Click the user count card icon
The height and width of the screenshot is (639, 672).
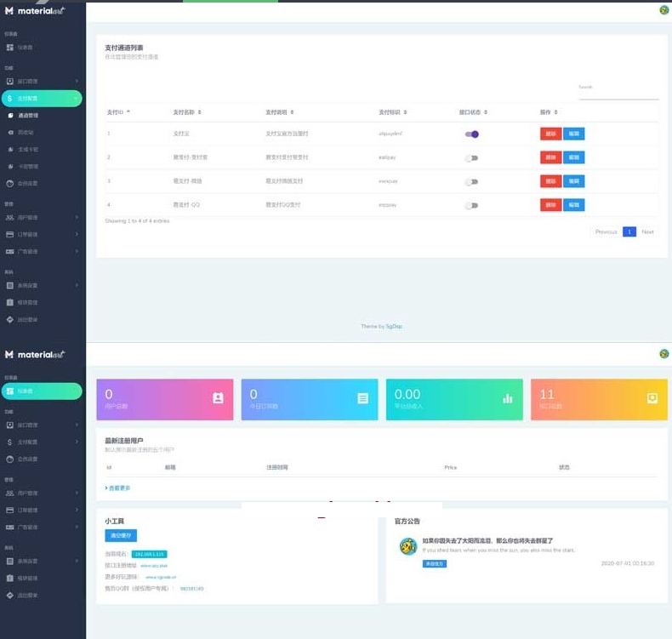(218, 397)
